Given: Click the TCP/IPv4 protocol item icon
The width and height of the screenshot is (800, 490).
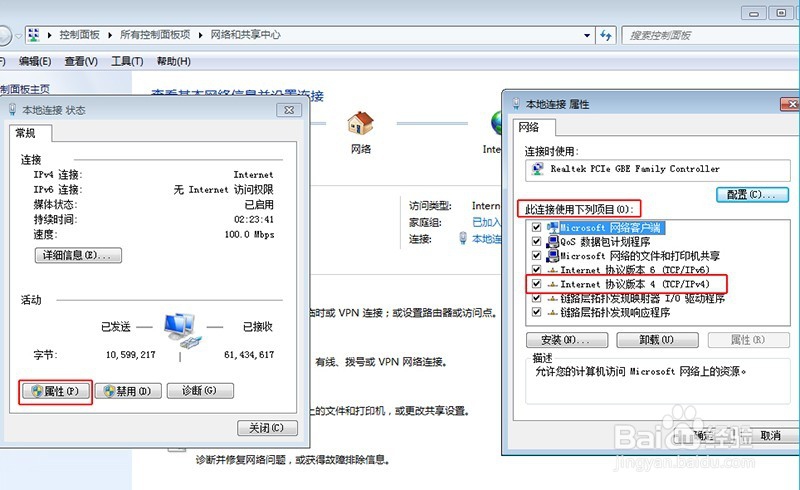Looking at the screenshot, I should coord(553,284).
